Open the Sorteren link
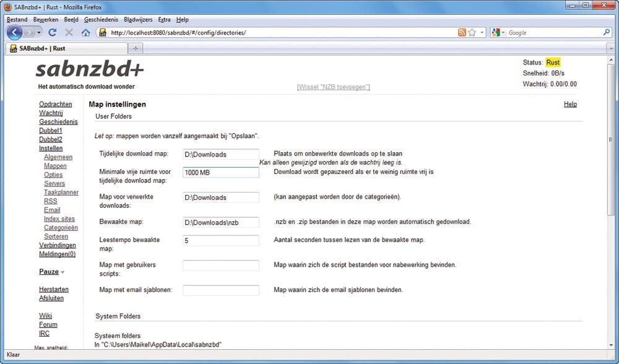Image resolution: width=619 pixels, height=364 pixels. 56,236
